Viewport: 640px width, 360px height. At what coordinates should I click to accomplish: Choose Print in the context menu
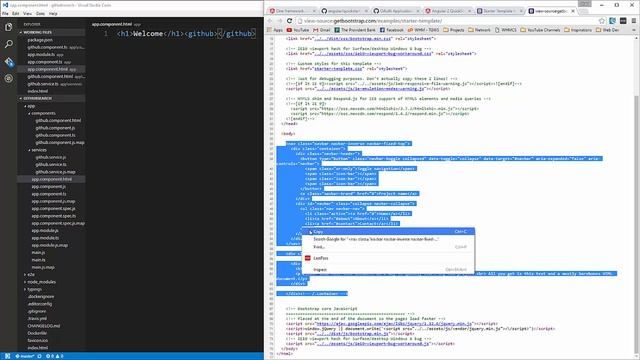(388, 247)
